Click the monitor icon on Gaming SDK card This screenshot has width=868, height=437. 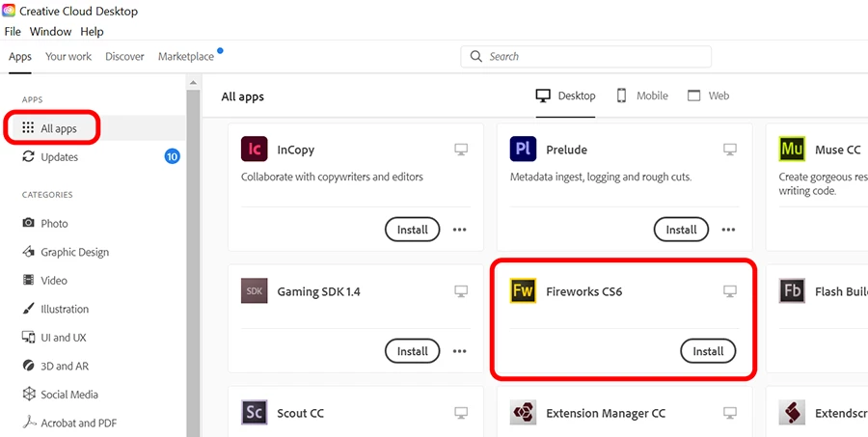coord(461,290)
